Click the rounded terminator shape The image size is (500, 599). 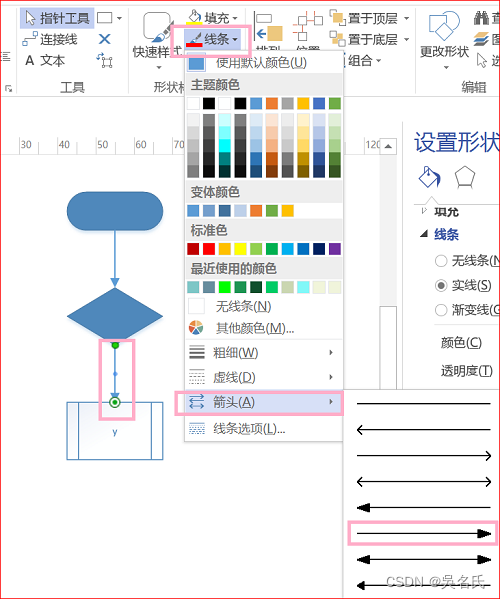(x=115, y=211)
